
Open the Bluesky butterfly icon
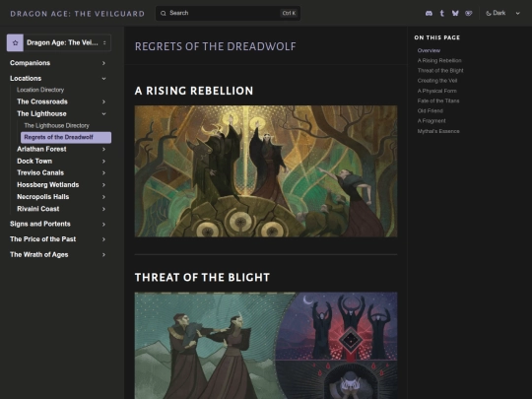coord(455,13)
